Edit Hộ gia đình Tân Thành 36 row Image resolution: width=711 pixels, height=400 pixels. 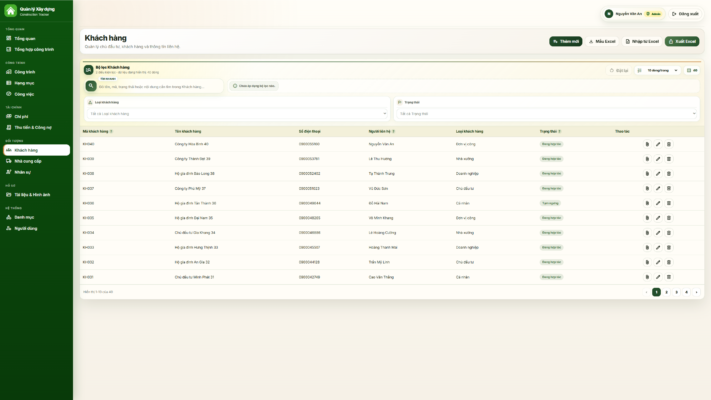(x=658, y=203)
